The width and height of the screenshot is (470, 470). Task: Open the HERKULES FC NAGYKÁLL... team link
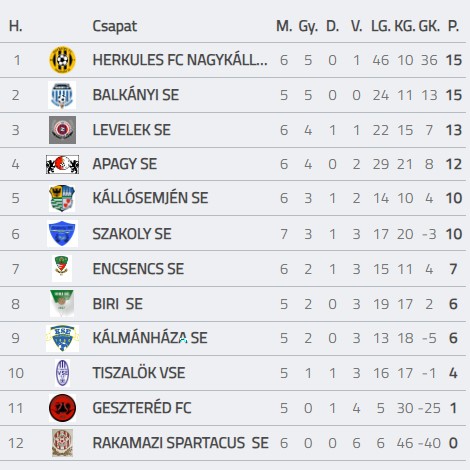(180, 60)
